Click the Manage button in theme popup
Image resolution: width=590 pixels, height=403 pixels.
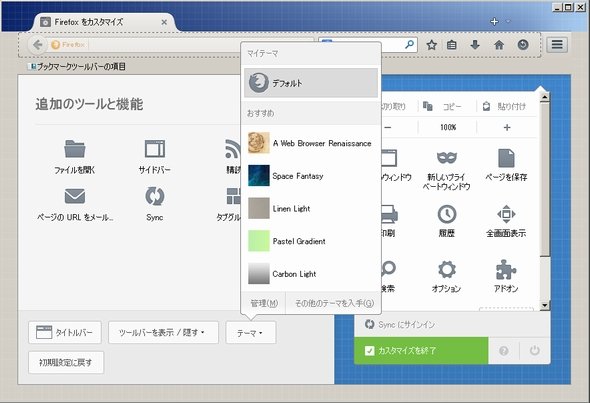(x=264, y=303)
